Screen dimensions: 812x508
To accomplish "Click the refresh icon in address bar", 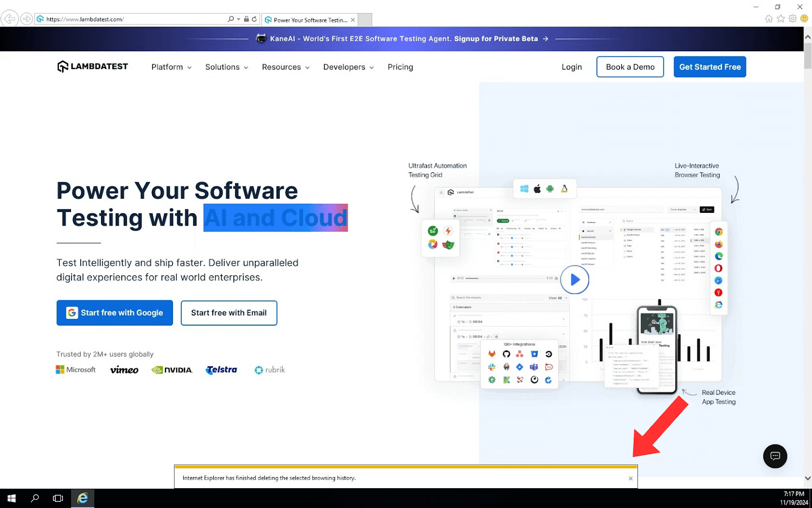I will (x=254, y=19).
